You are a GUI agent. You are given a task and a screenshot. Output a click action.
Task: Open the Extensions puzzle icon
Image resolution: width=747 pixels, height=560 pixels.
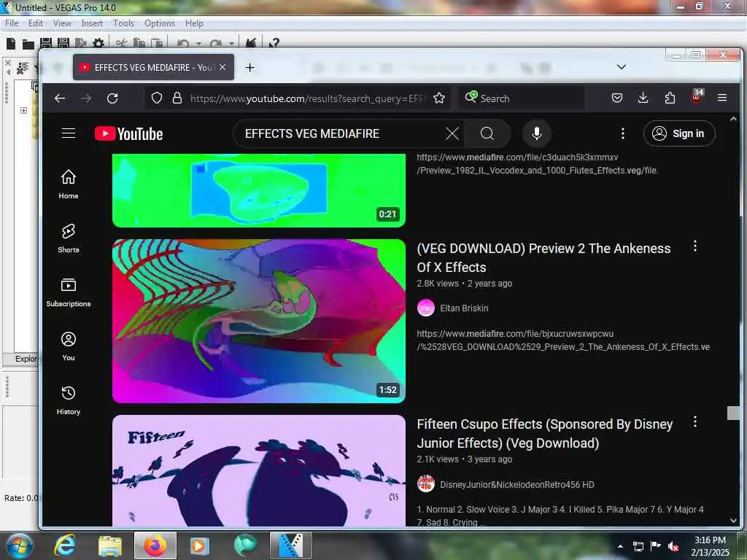[670, 98]
